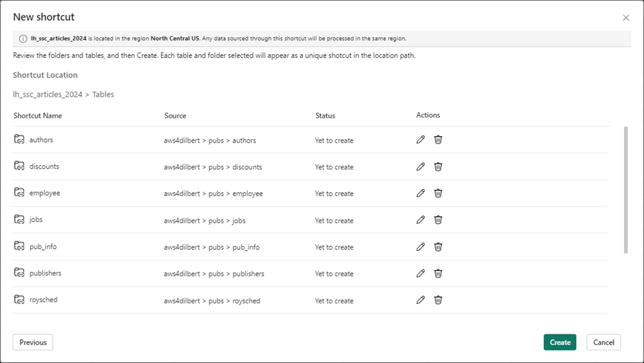This screenshot has width=644, height=363.
Task: Delete the roysched shortcut row
Action: click(438, 300)
